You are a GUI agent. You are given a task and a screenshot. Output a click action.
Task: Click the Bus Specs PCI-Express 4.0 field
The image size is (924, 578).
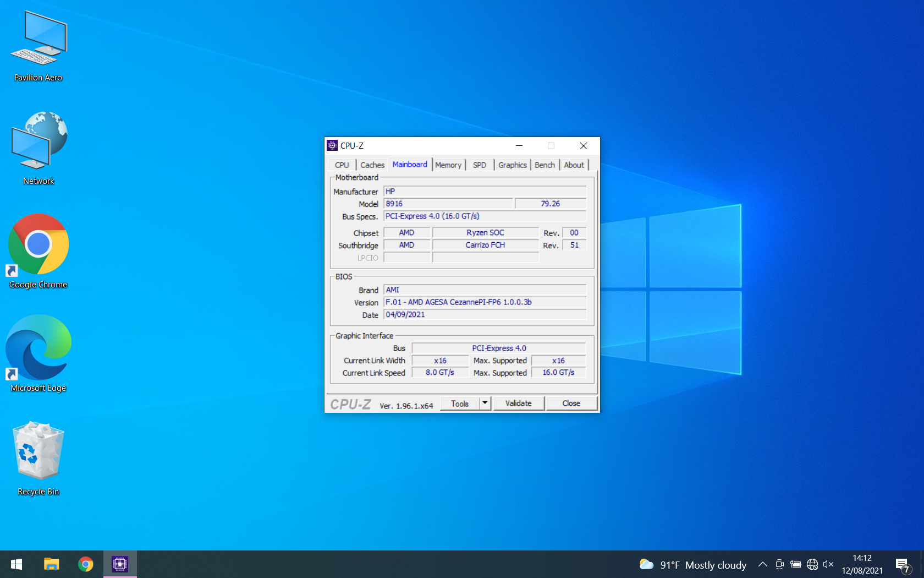click(x=485, y=216)
